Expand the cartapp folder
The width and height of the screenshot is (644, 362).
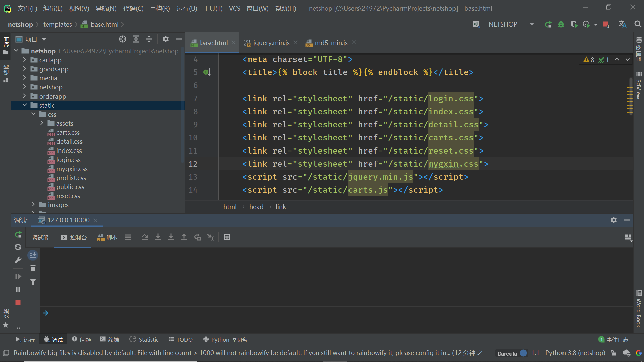[x=24, y=60]
